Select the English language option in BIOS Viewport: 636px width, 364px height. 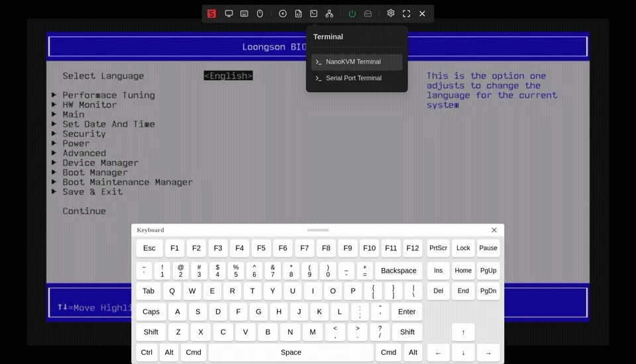tap(229, 76)
